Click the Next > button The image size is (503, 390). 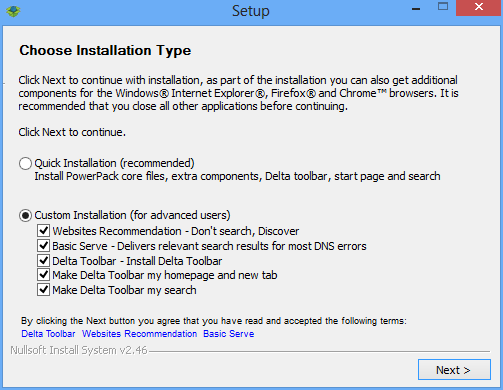click(454, 370)
